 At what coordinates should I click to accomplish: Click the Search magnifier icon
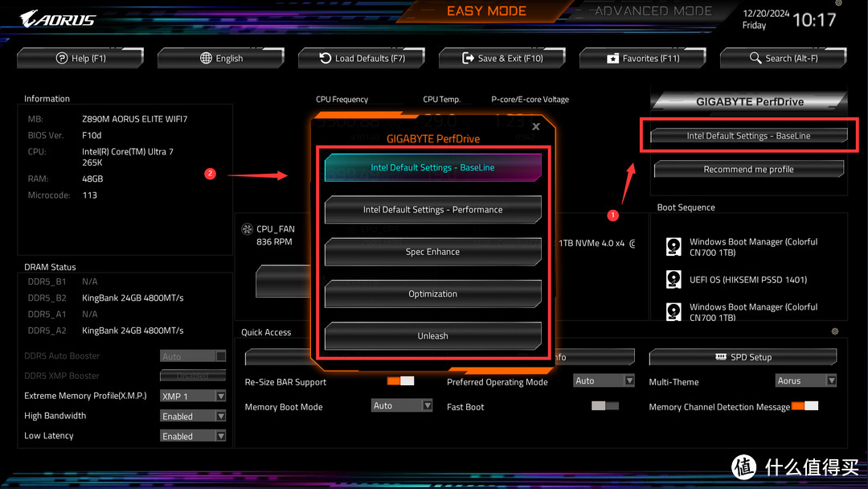[755, 58]
